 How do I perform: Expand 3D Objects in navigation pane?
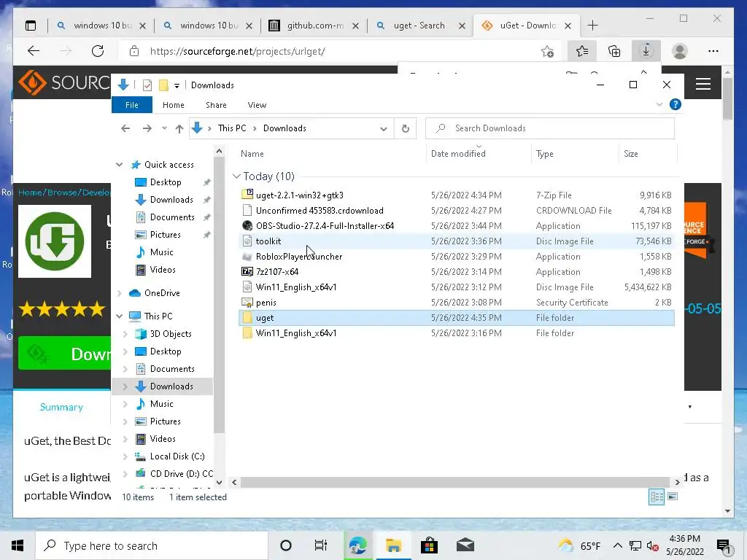pyautogui.click(x=125, y=334)
